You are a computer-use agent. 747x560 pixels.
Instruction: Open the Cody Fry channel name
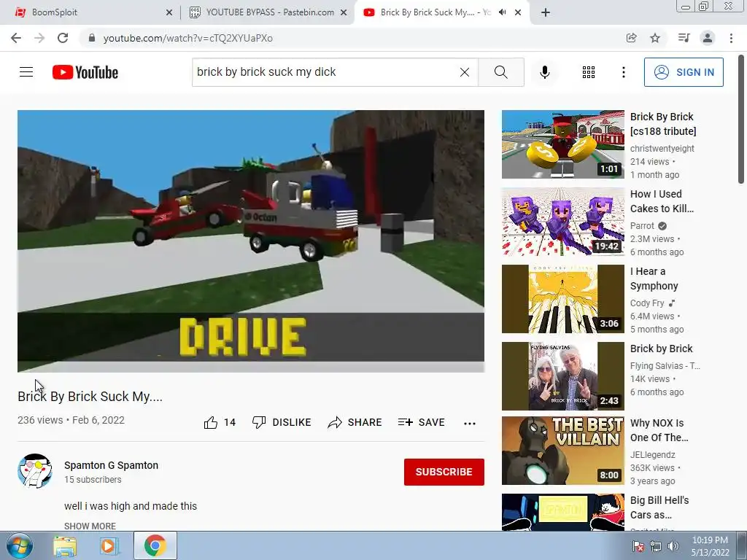pos(647,303)
